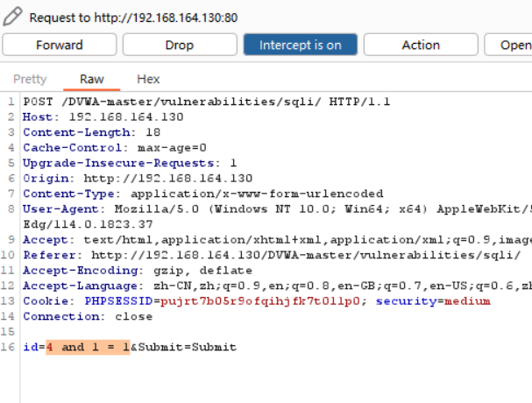Image resolution: width=532 pixels, height=403 pixels.
Task: Click line number 16 in gutter
Action: tap(8, 347)
